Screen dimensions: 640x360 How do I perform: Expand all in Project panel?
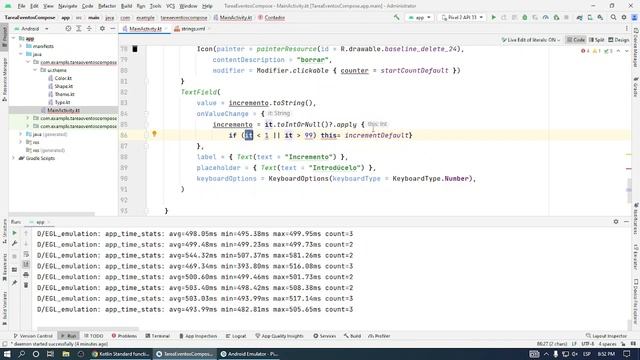(79, 29)
